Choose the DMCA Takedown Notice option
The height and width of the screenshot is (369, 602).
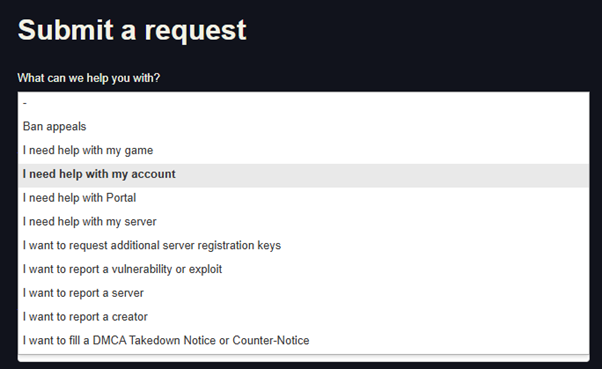[303, 341]
